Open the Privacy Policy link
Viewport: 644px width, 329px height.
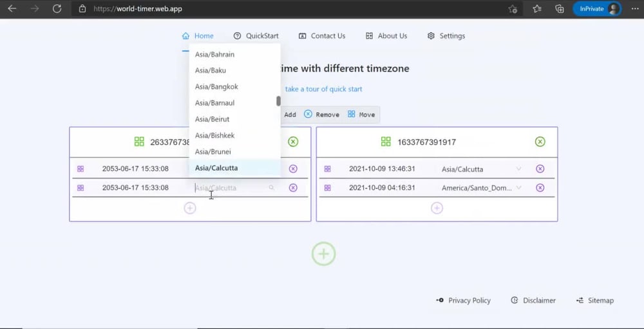463,301
